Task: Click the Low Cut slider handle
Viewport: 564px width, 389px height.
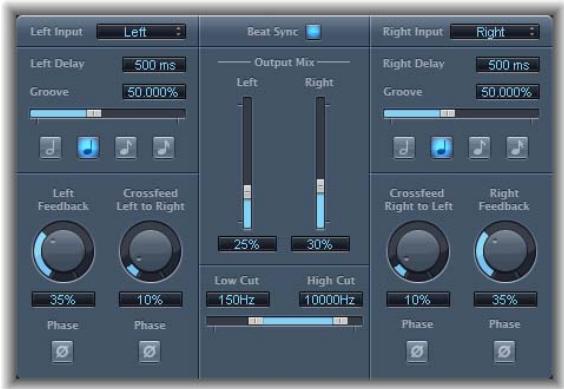Action: pyautogui.click(x=256, y=321)
